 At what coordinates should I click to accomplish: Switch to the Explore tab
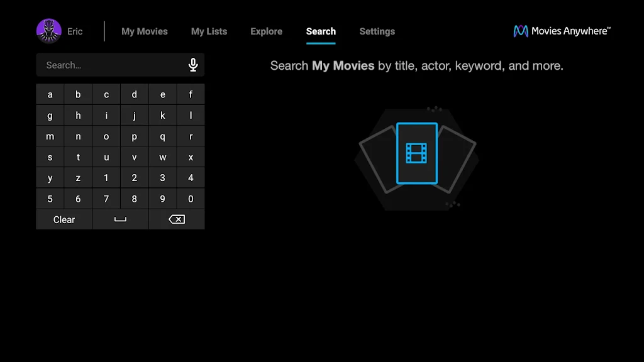(266, 31)
